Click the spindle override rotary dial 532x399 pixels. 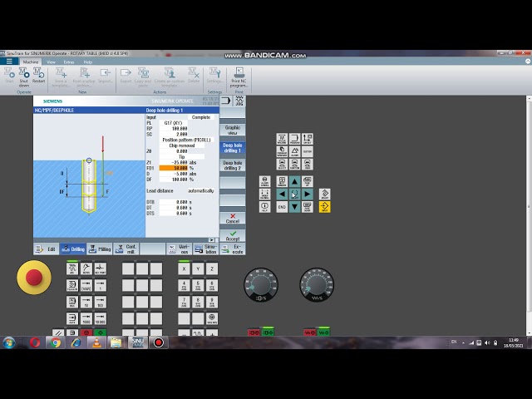click(x=260, y=284)
